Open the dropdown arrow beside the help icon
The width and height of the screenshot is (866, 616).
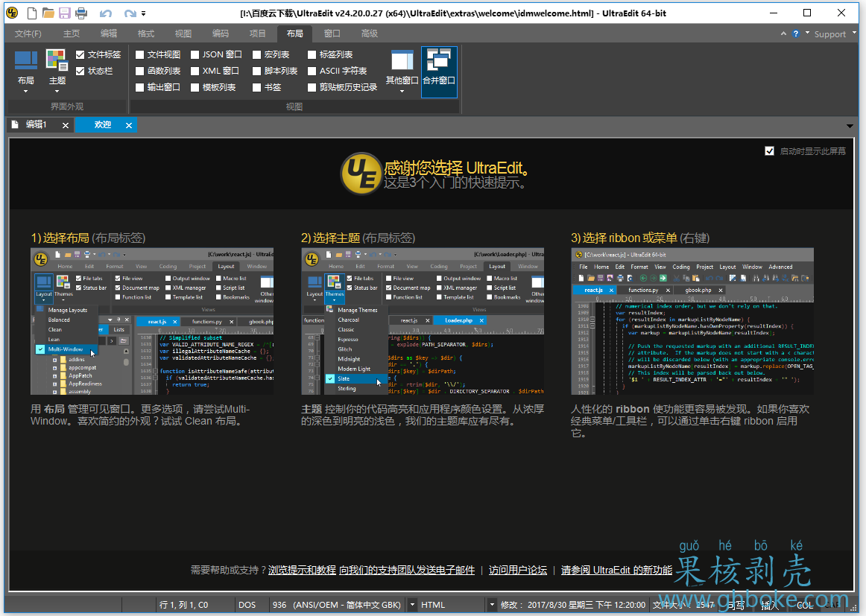pyautogui.click(x=807, y=33)
